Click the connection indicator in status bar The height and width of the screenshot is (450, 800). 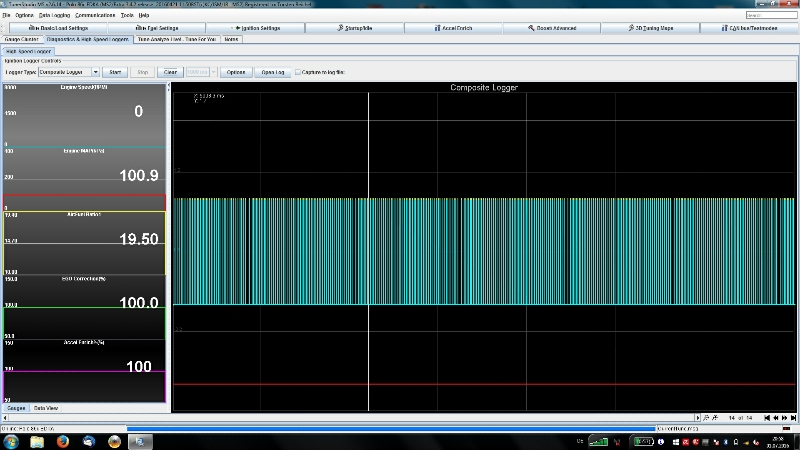tap(786, 429)
